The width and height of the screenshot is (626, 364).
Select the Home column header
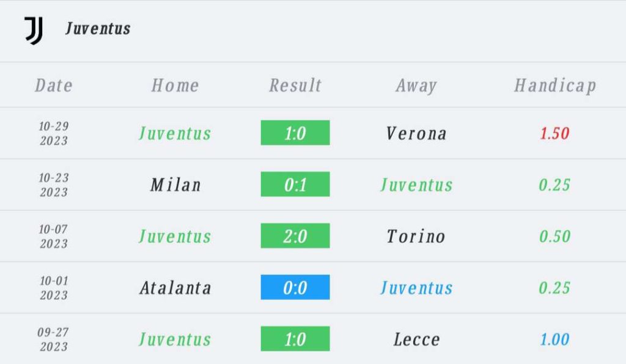(x=175, y=86)
